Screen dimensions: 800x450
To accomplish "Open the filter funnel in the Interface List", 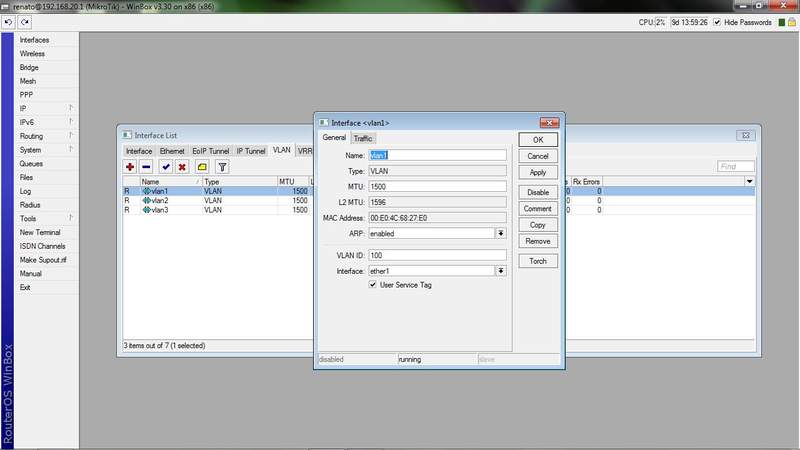I will (222, 167).
